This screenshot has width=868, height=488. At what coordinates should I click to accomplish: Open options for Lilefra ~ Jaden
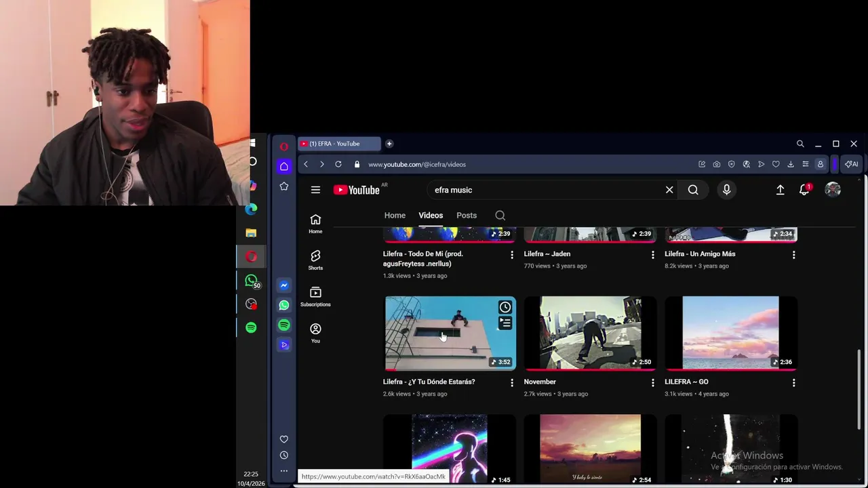pos(653,255)
